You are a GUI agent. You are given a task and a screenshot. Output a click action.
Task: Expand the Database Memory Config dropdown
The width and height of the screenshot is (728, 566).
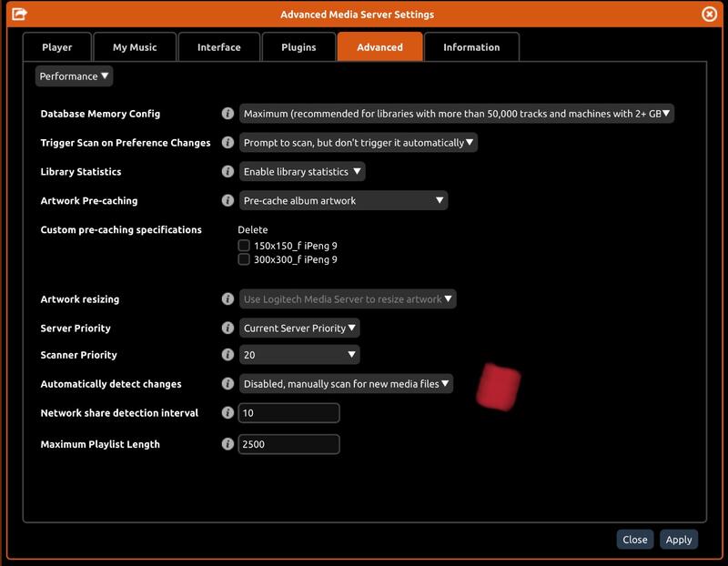[x=457, y=114]
